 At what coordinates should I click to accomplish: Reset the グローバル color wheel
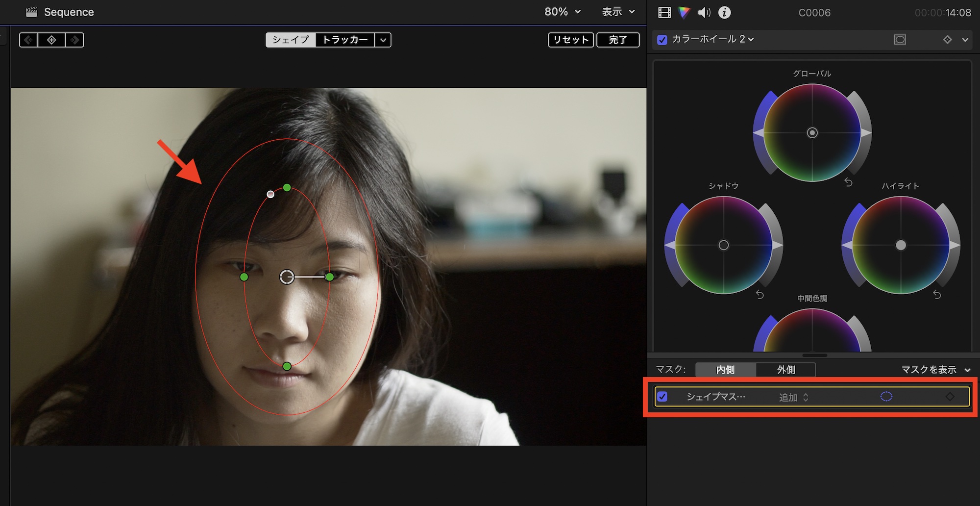tap(849, 182)
